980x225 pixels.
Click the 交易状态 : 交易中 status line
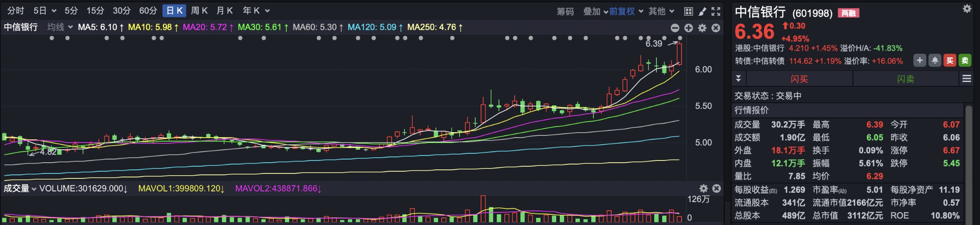[x=768, y=96]
